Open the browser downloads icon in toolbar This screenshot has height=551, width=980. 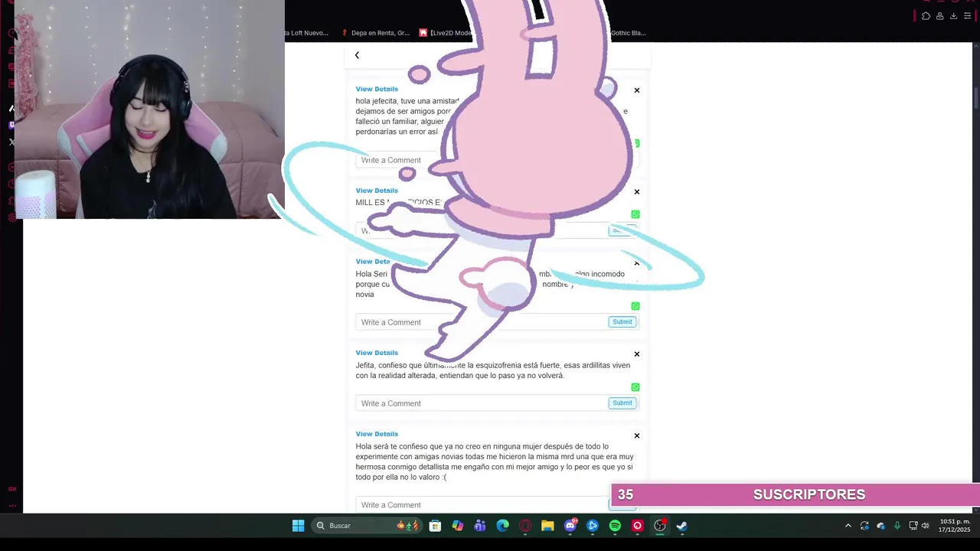[x=953, y=16]
